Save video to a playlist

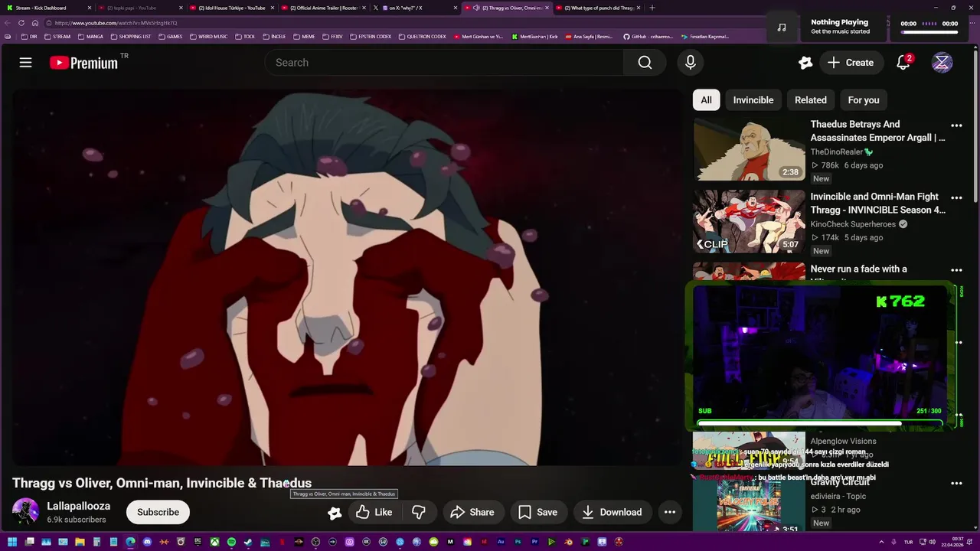[x=537, y=512]
